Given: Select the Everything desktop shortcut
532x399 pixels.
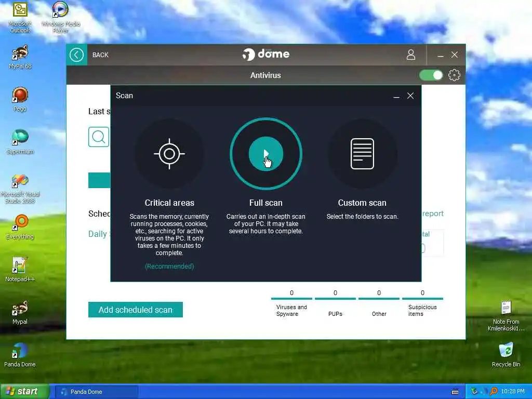Looking at the screenshot, I should (20, 228).
